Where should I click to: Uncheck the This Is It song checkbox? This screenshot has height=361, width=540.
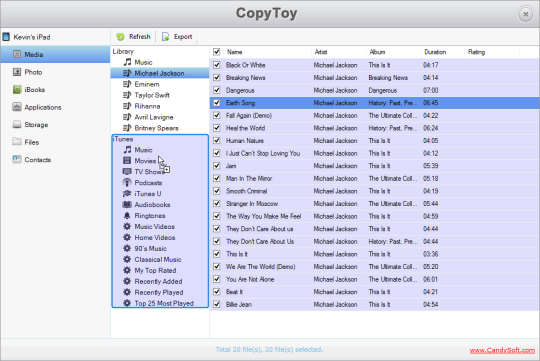tap(217, 254)
